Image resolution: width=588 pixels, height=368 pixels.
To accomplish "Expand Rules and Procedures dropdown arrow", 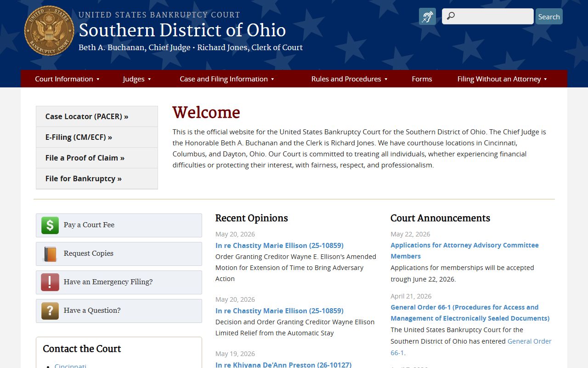I will pos(386,79).
